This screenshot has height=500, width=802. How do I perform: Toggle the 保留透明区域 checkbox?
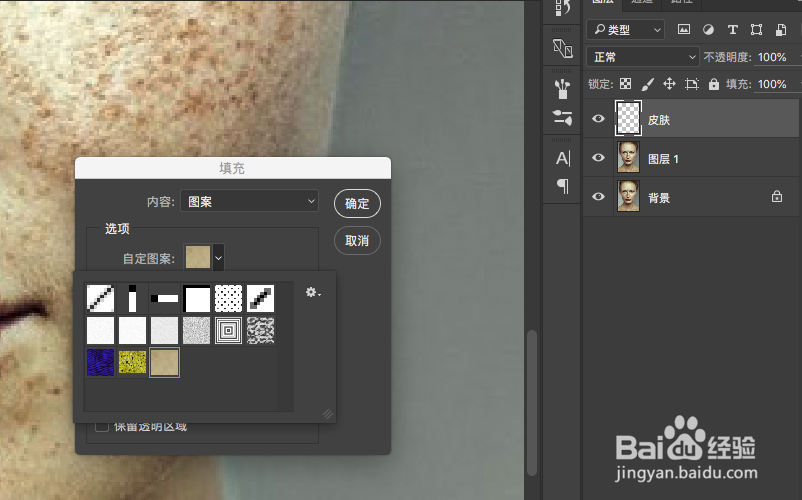click(x=102, y=426)
